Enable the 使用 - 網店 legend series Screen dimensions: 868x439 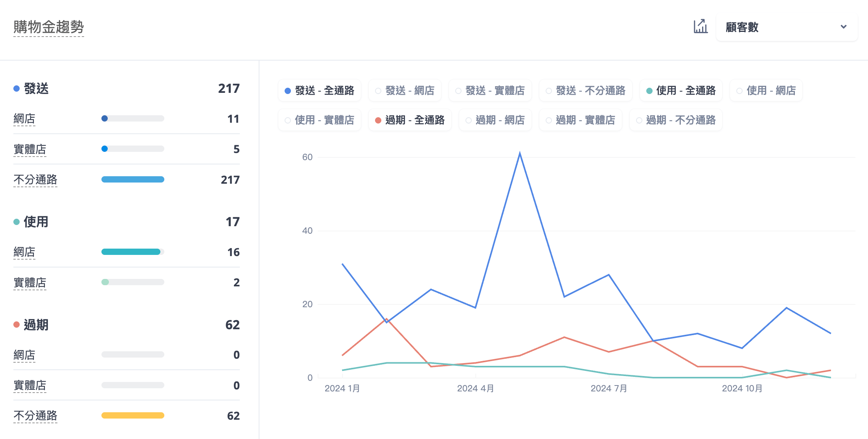coord(766,90)
